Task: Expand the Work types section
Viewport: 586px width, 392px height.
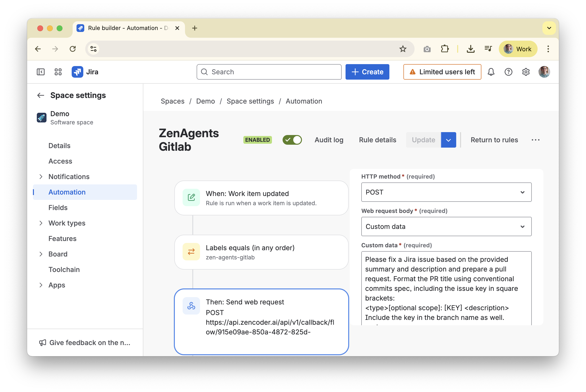Action: pyautogui.click(x=66, y=223)
